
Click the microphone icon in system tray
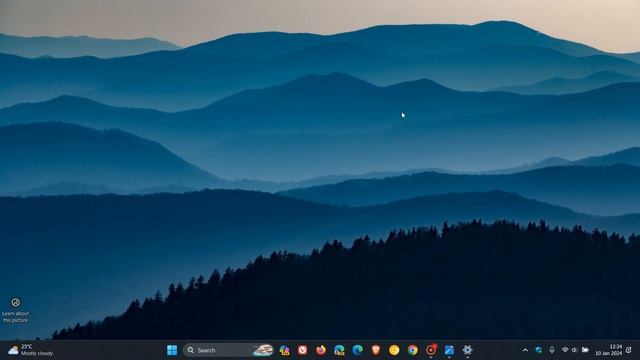coord(552,350)
